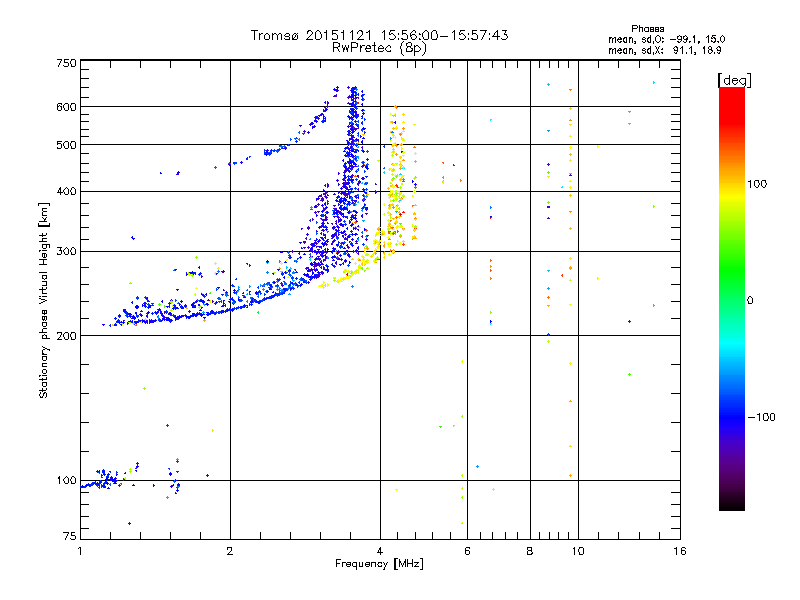Click the x-axis tick label '1'
Image resolution: width=800 pixels, height=600 pixels.
(x=80, y=551)
